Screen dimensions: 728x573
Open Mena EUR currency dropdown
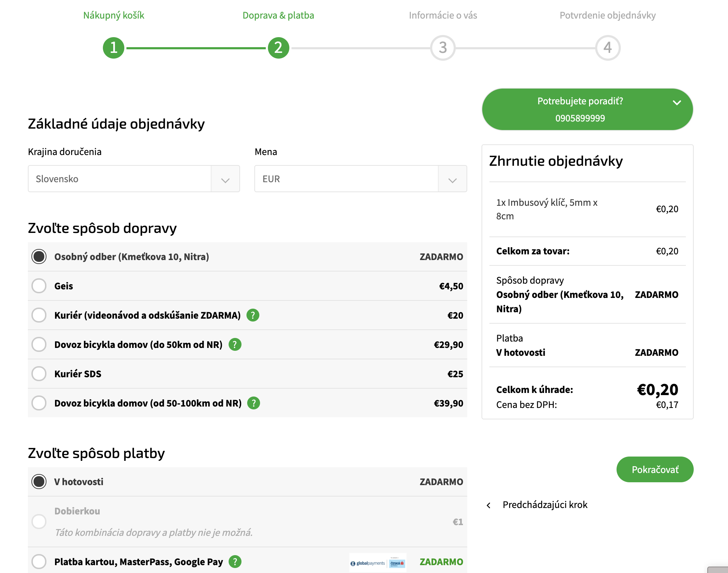[x=360, y=179]
